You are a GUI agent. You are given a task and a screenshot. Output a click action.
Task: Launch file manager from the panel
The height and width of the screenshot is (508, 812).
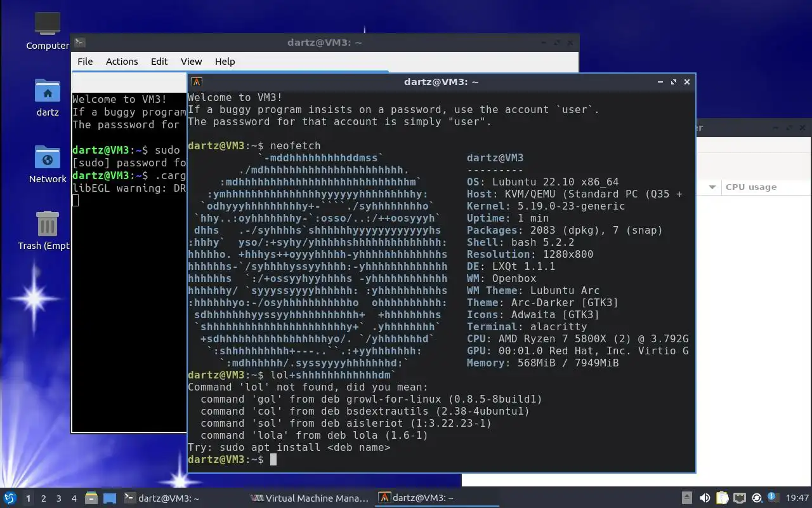tap(91, 498)
